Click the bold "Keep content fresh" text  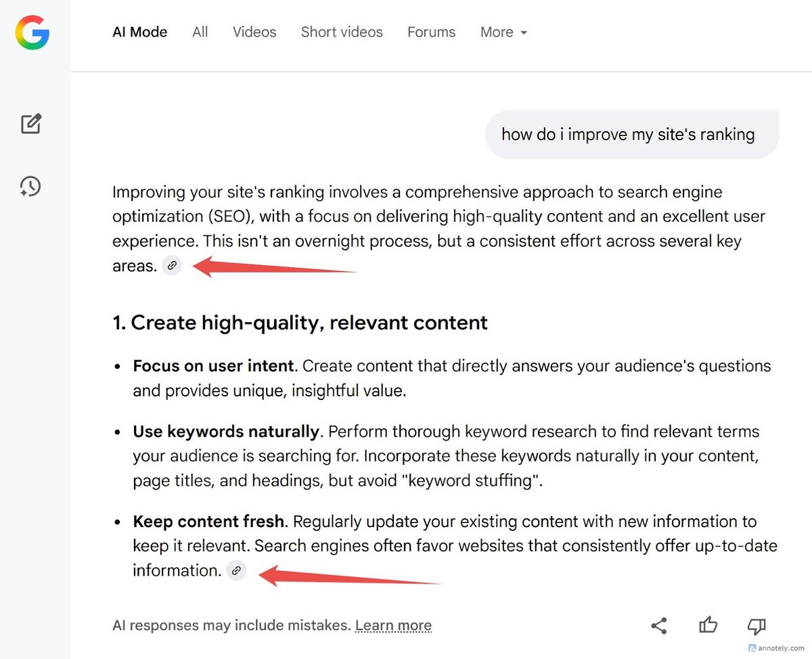coord(208,522)
